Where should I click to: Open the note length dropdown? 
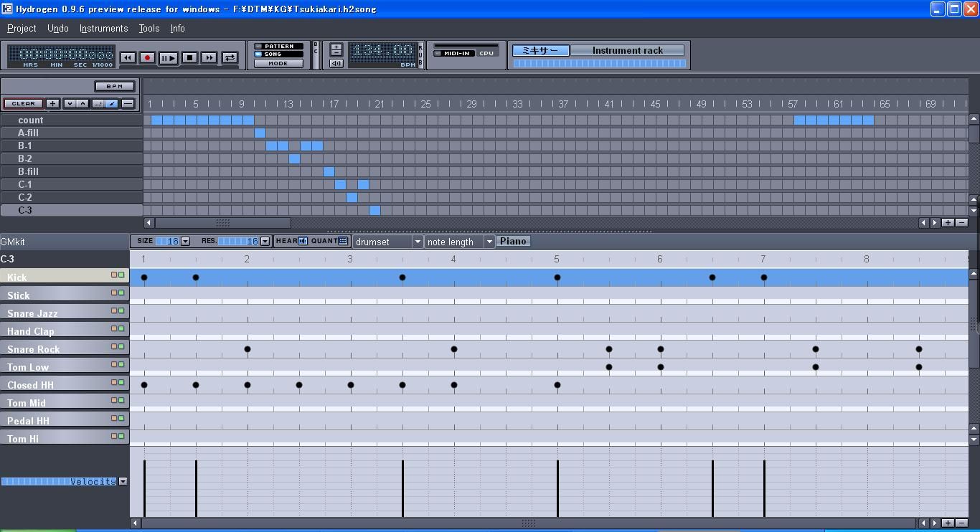click(459, 242)
